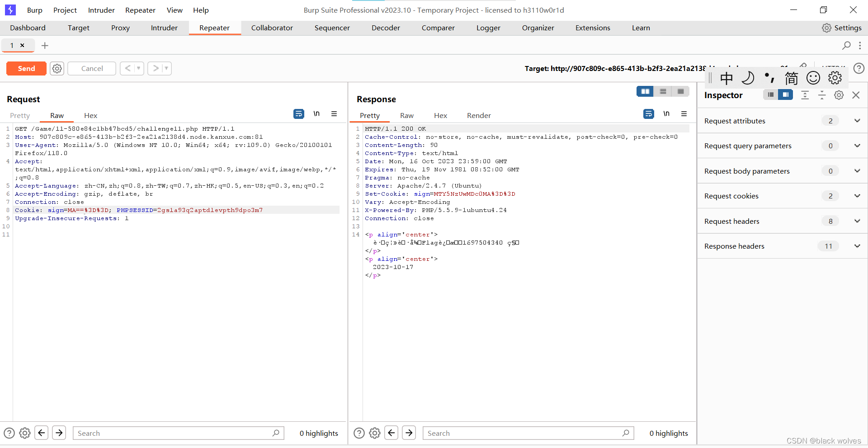This screenshot has height=448, width=868.
Task: Close the Inspector panel
Action: 856,95
